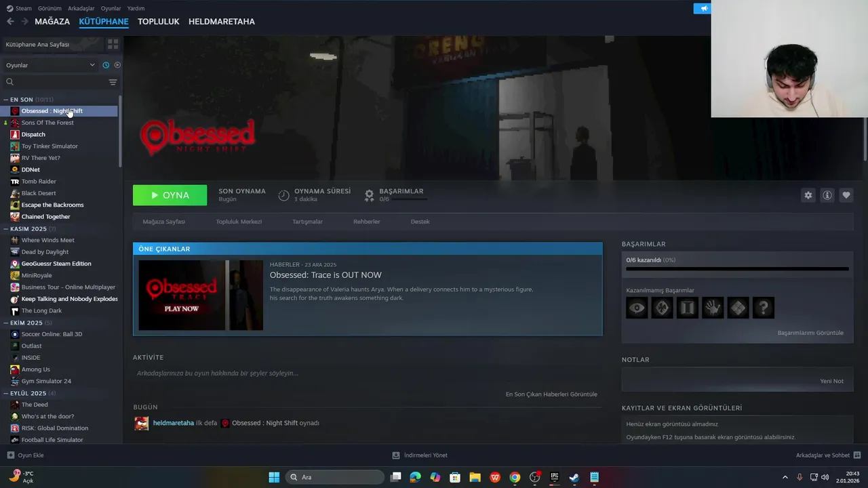Viewport: 868px width, 488px height.
Task: Select Toy Tinker Simulator entry
Action: click(50, 146)
